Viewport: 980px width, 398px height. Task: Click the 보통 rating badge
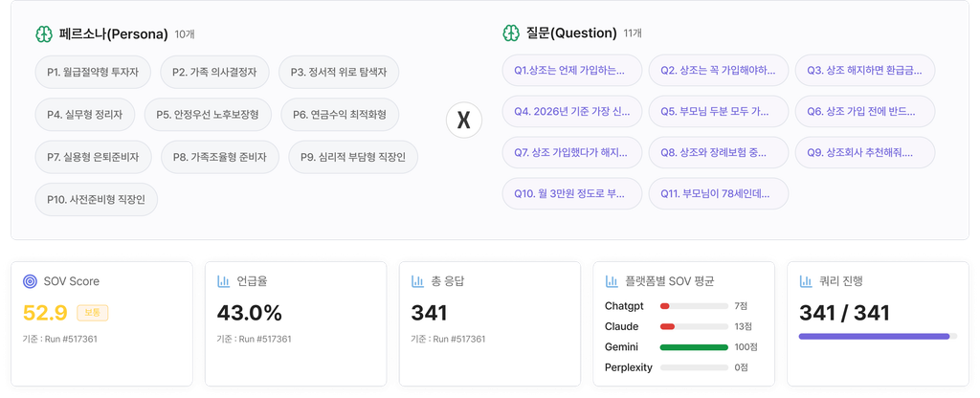point(93,313)
